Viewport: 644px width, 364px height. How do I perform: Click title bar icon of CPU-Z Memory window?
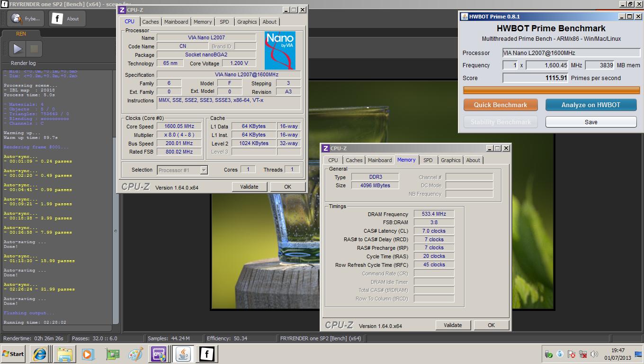click(326, 148)
